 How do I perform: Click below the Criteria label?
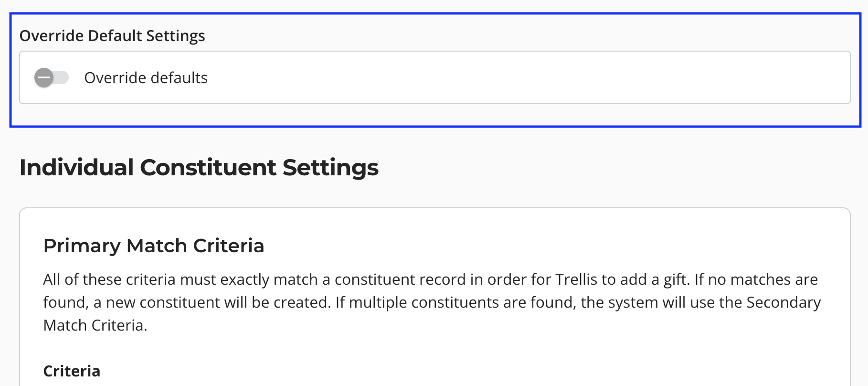click(72, 382)
